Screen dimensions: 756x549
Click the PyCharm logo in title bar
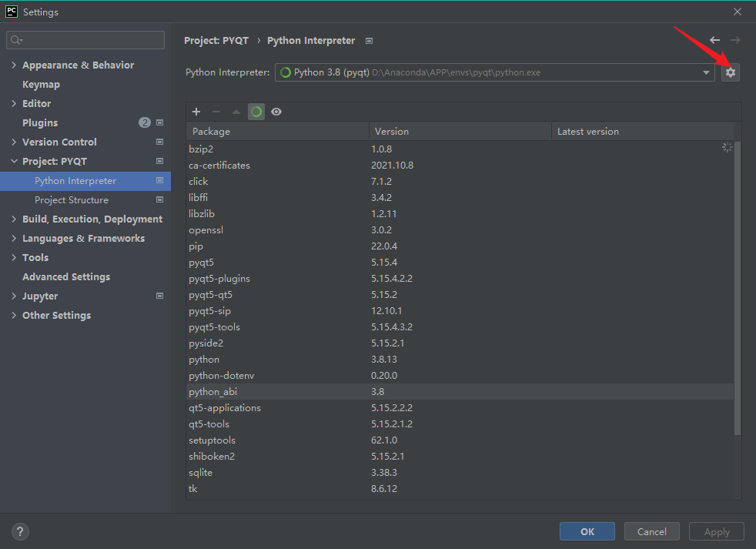(11, 12)
